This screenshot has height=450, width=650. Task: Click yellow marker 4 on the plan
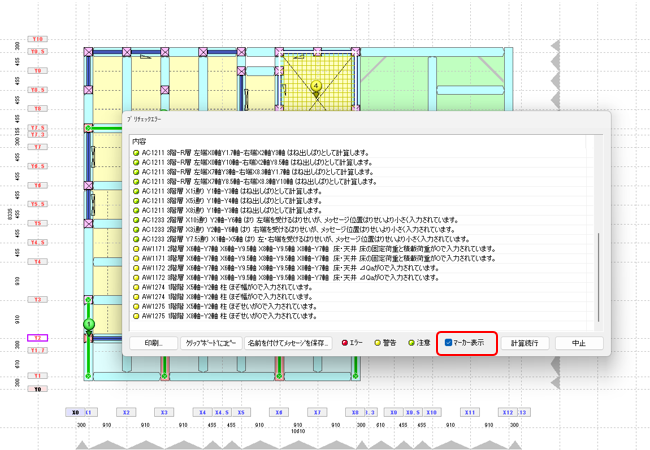pos(316,86)
